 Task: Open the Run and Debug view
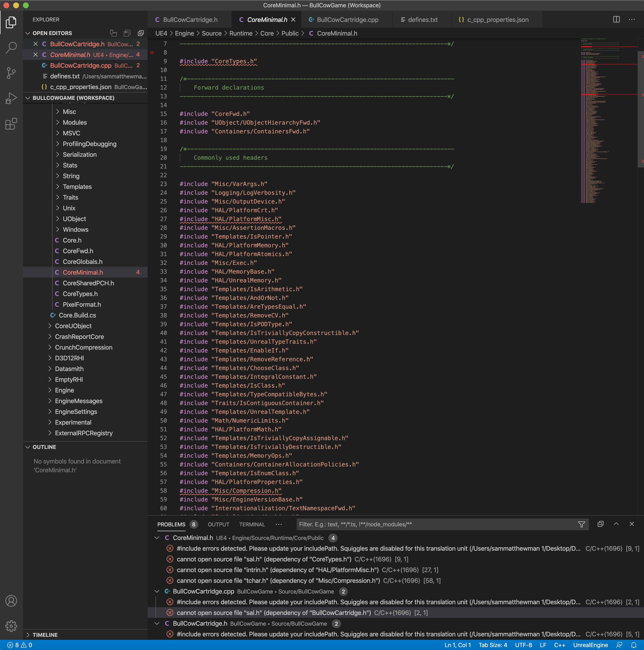coord(11,98)
